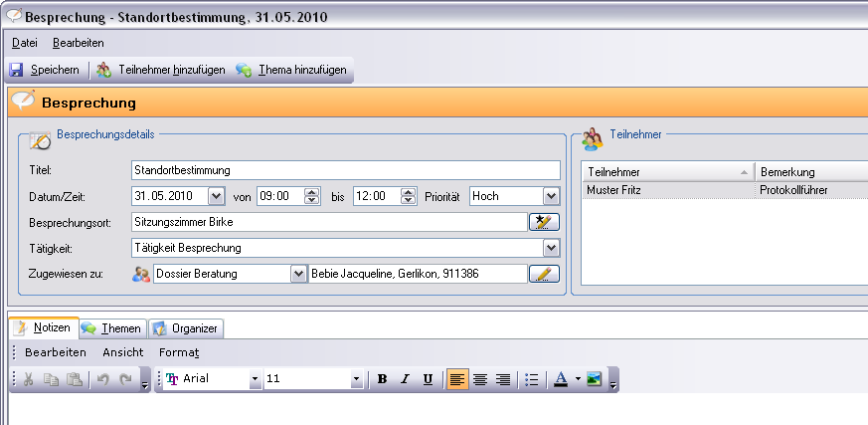Image resolution: width=868 pixels, height=425 pixels.
Task: Insert an image in the notes editor
Action: click(x=595, y=379)
